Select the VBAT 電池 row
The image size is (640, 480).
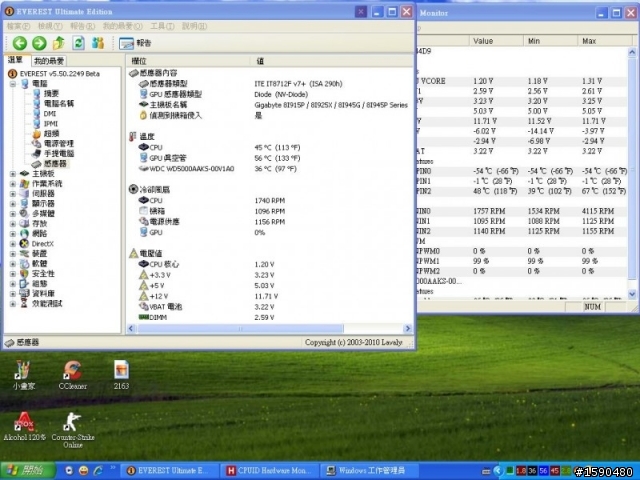coord(269,307)
